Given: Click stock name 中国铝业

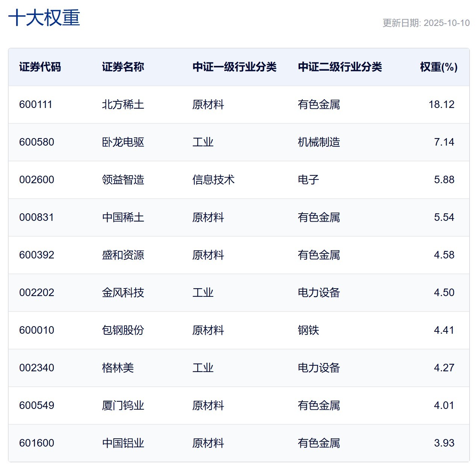Looking at the screenshot, I should point(123,443).
